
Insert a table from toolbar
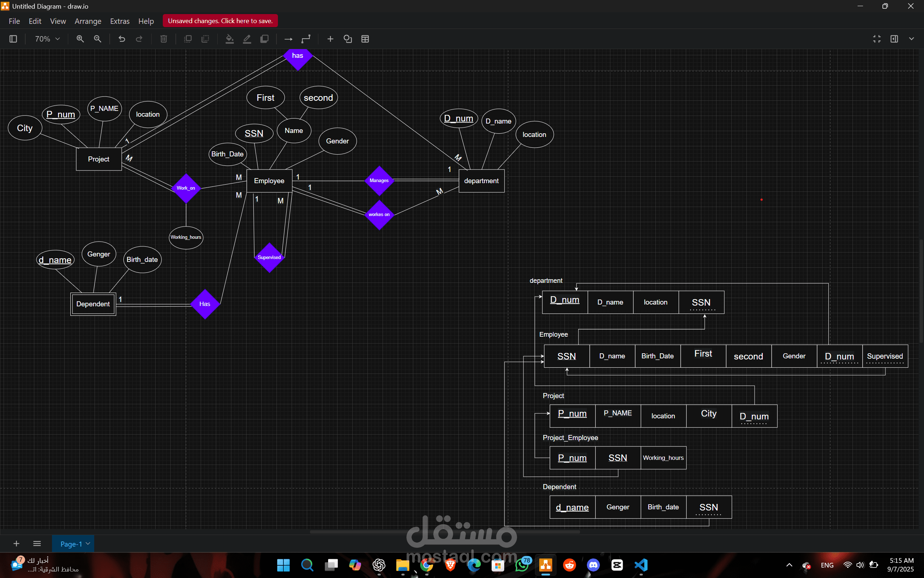365,39
